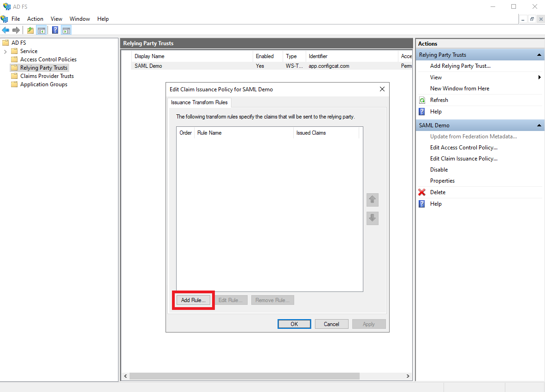The image size is (545, 392).
Task: Collapse the Relying Party Trusts actions section
Action: click(x=539, y=55)
